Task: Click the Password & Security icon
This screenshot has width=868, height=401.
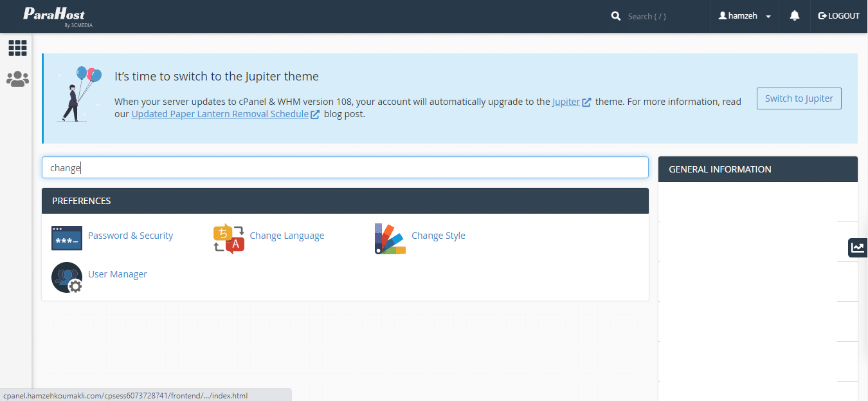Action: point(67,238)
